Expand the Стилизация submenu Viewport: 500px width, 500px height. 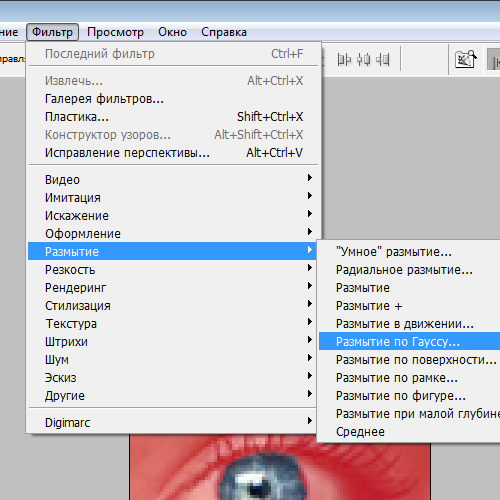(172, 306)
